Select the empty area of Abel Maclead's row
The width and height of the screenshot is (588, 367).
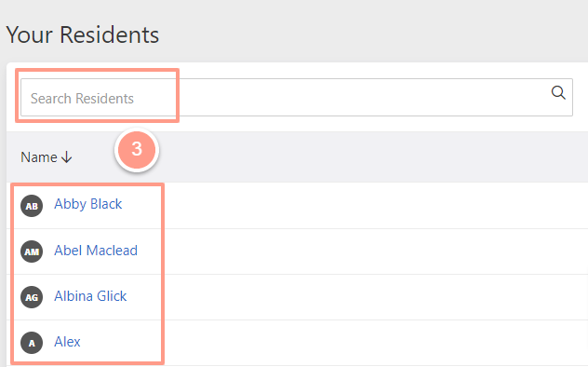375,251
